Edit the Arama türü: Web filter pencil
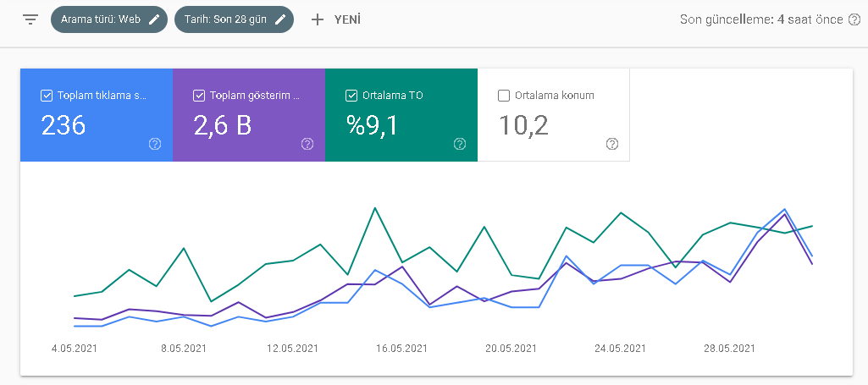This screenshot has height=385, width=868. [154, 19]
